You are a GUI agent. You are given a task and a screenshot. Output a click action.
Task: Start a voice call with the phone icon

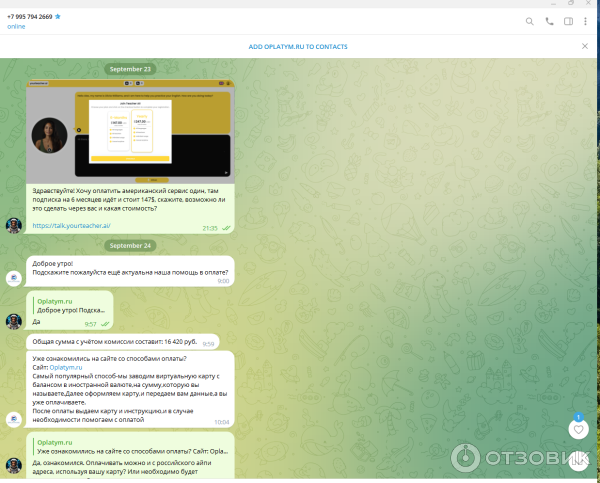(x=549, y=21)
